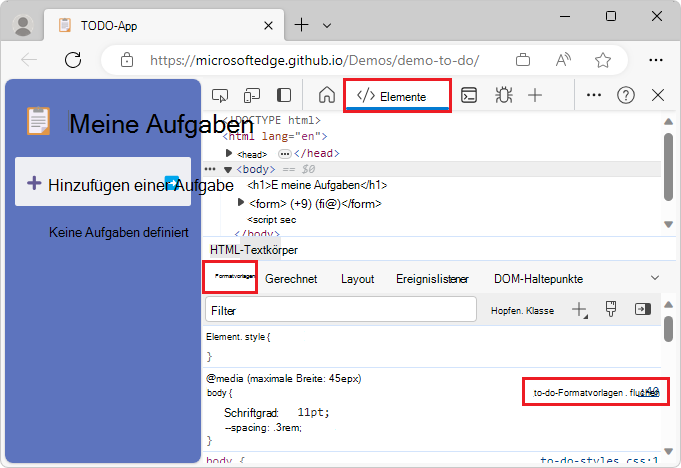Edit the 11pt font-size value
This screenshot has height=468, width=681.
(x=313, y=412)
